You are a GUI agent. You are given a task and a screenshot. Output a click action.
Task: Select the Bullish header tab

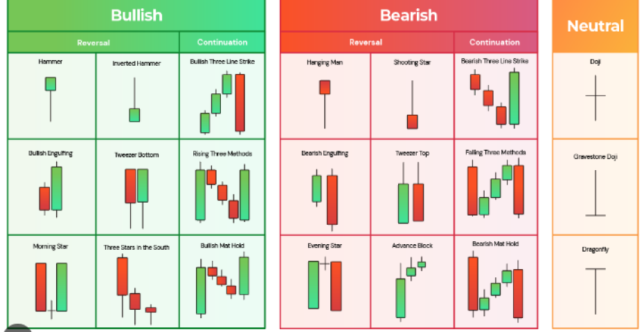point(136,15)
